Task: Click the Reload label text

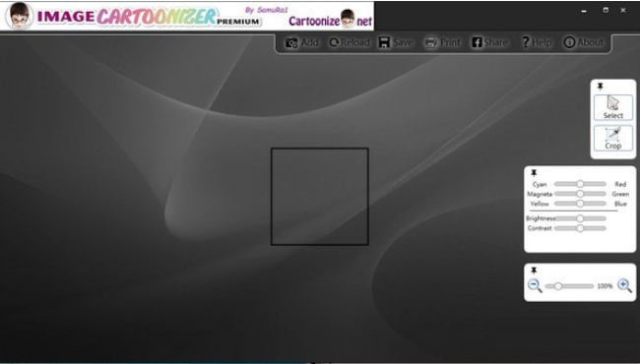Action: 355,42
